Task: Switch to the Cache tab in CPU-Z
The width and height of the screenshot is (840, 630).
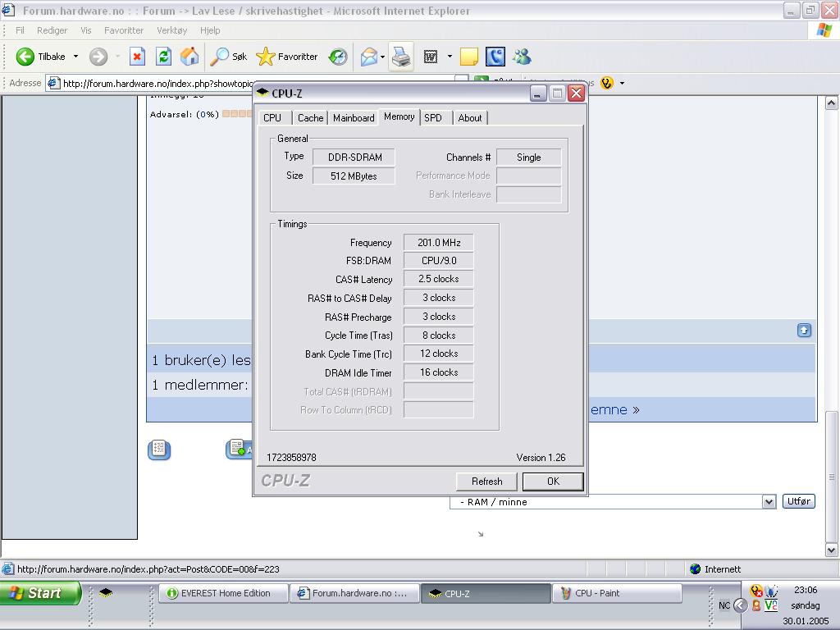Action: click(x=310, y=118)
